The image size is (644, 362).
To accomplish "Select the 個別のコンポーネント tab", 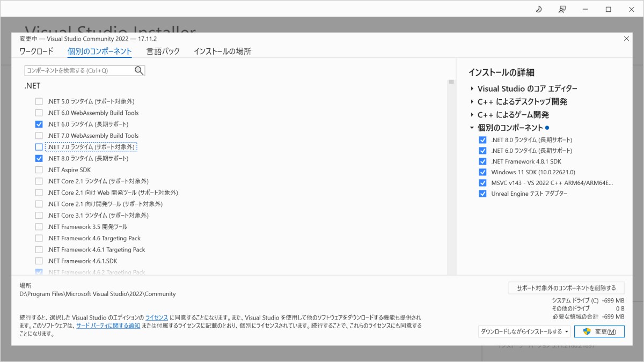I will (x=100, y=51).
